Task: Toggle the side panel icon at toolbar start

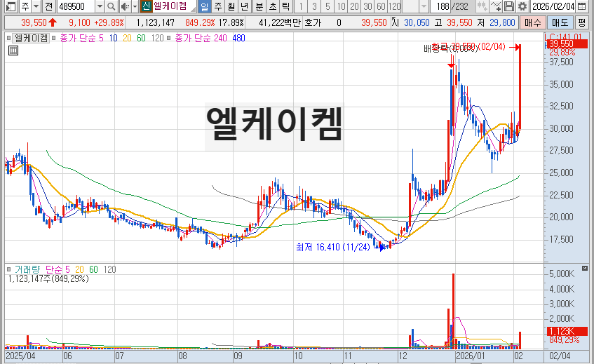Action: click(11, 6)
